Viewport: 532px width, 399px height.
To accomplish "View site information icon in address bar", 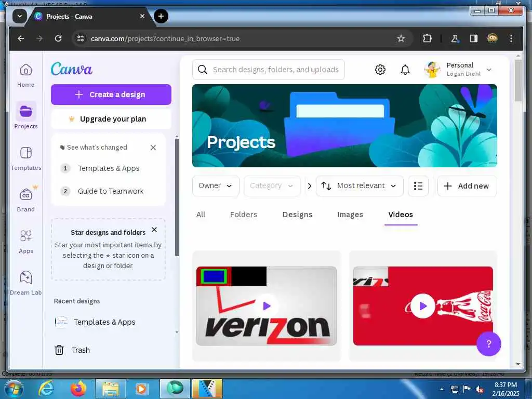I will coord(81,38).
